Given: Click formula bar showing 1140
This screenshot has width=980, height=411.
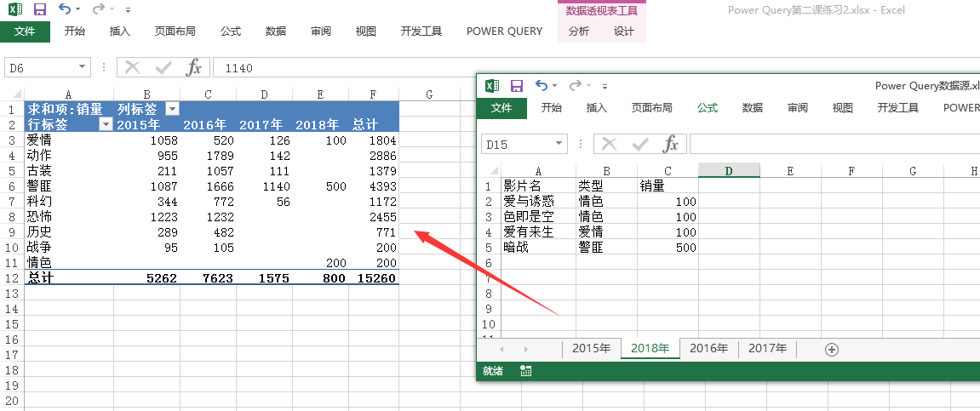Looking at the screenshot, I should coord(596,68).
